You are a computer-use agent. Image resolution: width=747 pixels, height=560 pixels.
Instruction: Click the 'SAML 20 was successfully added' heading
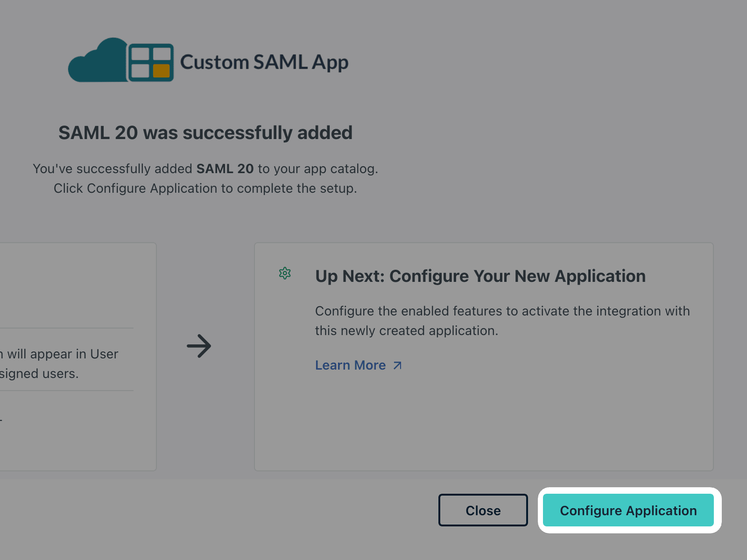pos(205,133)
